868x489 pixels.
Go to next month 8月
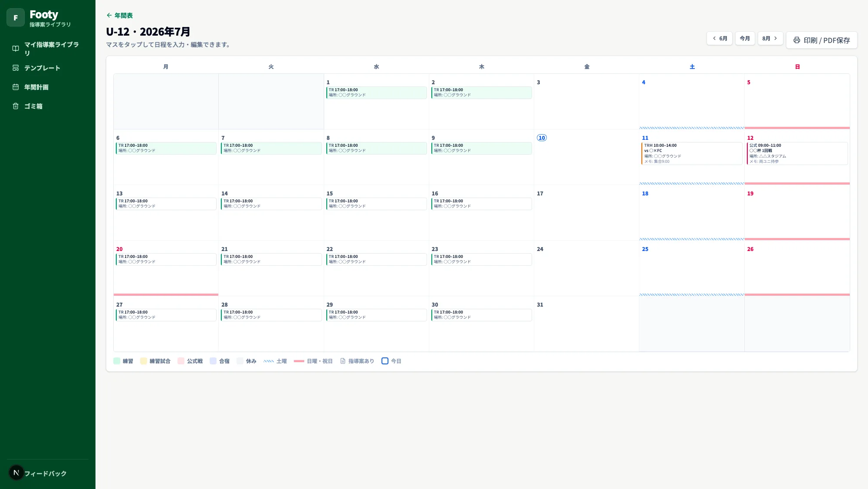coord(770,38)
